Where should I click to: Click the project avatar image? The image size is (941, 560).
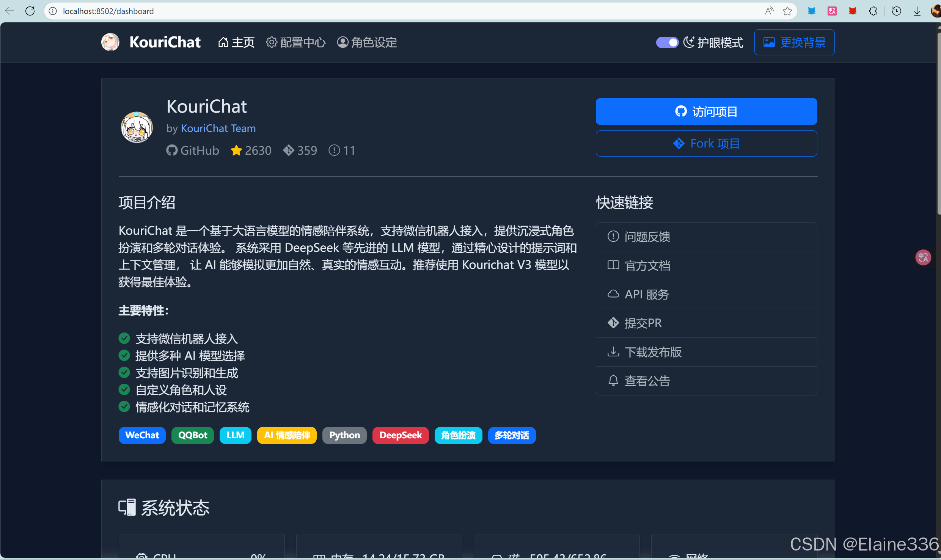click(x=137, y=127)
